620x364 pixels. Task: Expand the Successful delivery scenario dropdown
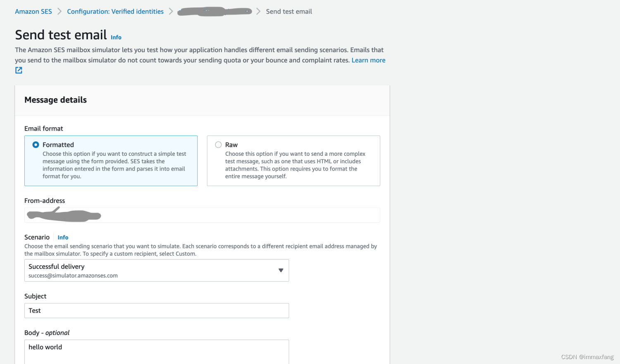coord(157,270)
